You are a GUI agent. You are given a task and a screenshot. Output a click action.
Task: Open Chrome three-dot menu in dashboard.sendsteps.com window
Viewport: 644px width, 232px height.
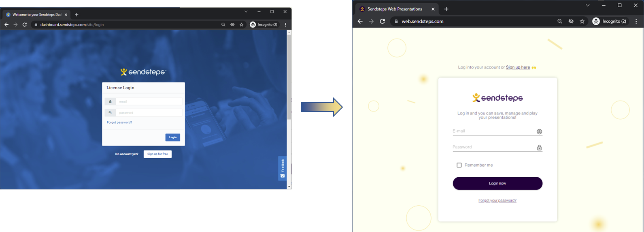point(285,25)
